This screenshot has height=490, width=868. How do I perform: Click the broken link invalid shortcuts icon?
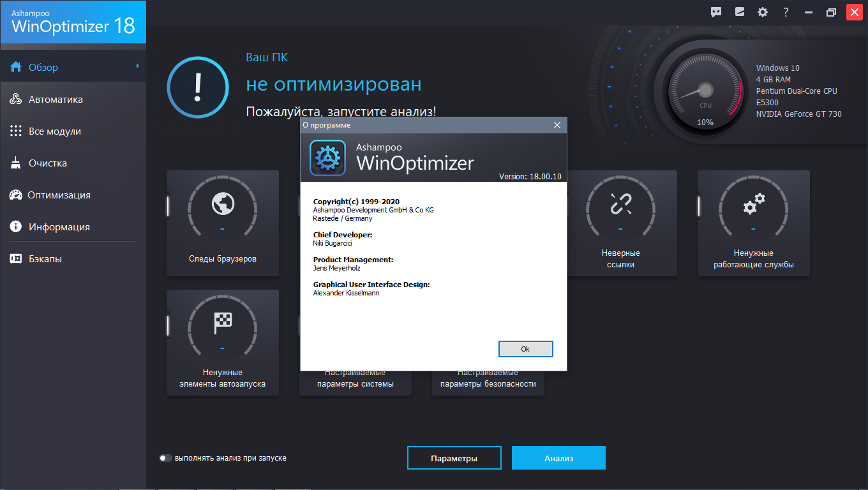point(620,204)
